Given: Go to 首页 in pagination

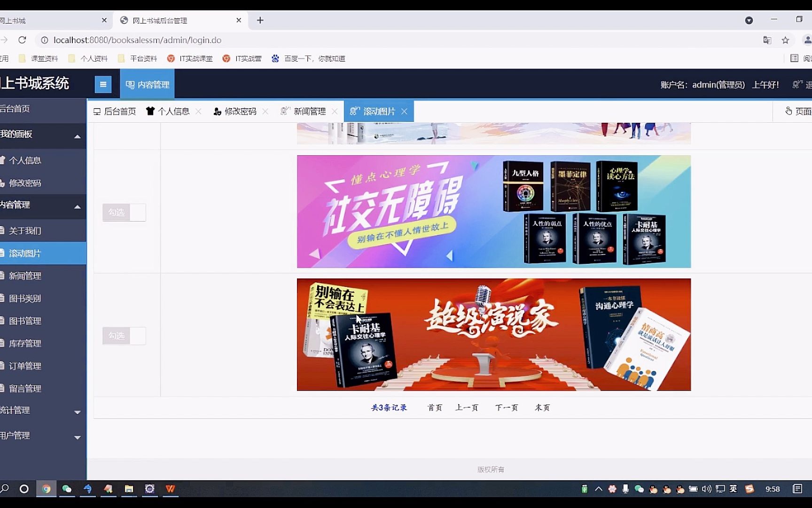Looking at the screenshot, I should click(x=435, y=408).
